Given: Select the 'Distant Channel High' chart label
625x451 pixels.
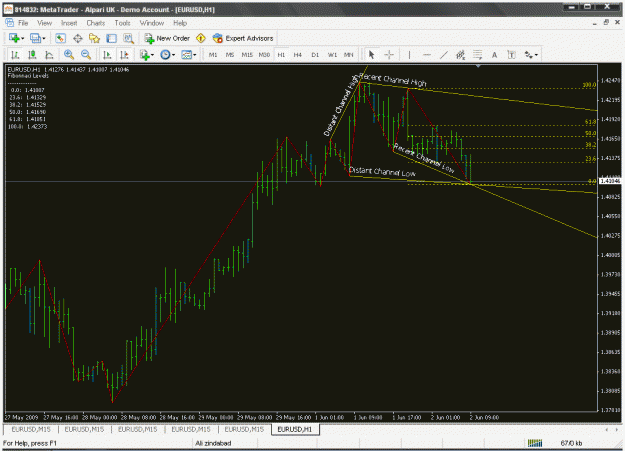Looking at the screenshot, I should coord(341,106).
